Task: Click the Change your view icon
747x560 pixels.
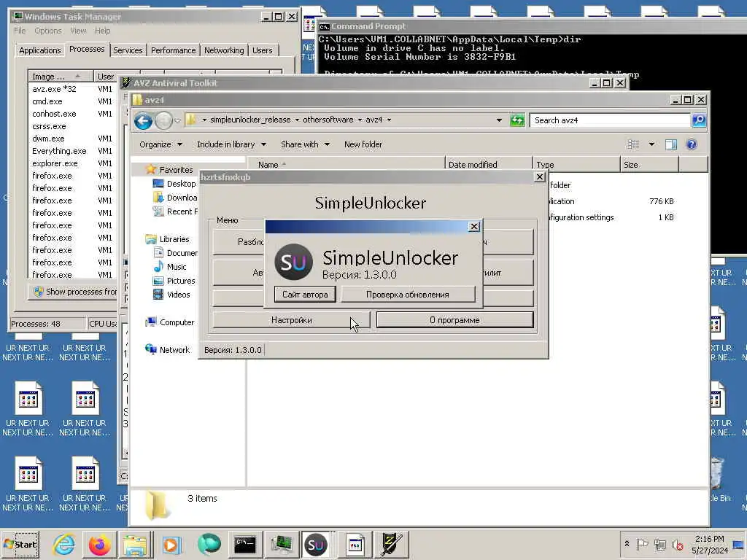Action: [633, 144]
